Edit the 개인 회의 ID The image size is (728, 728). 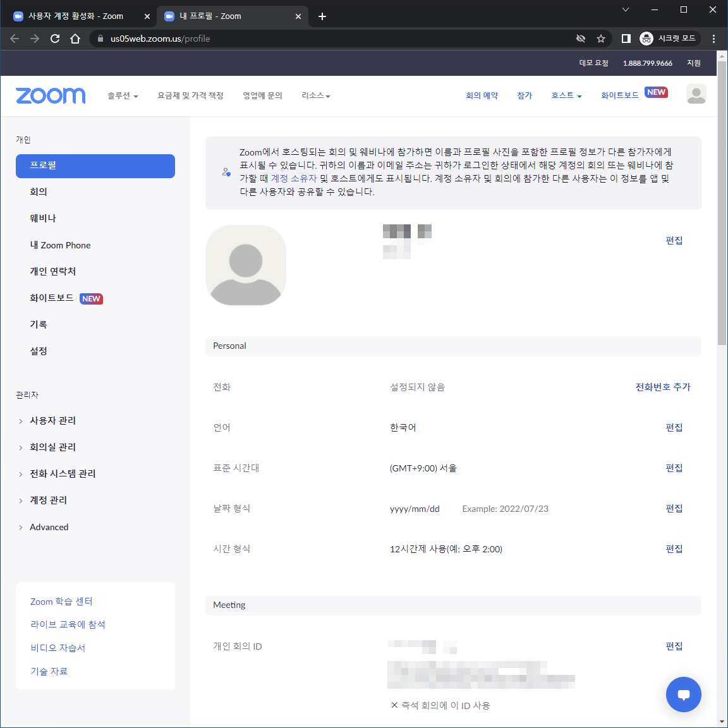674,646
